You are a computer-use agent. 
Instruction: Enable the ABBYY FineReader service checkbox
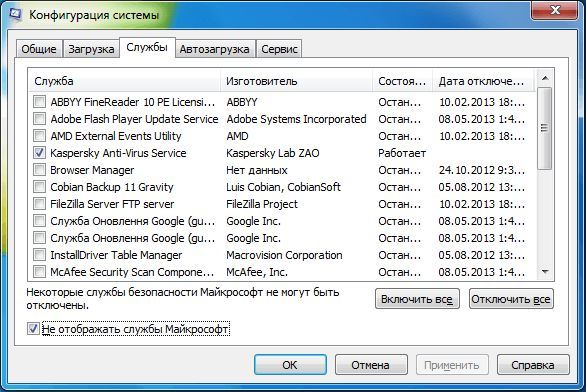39,101
